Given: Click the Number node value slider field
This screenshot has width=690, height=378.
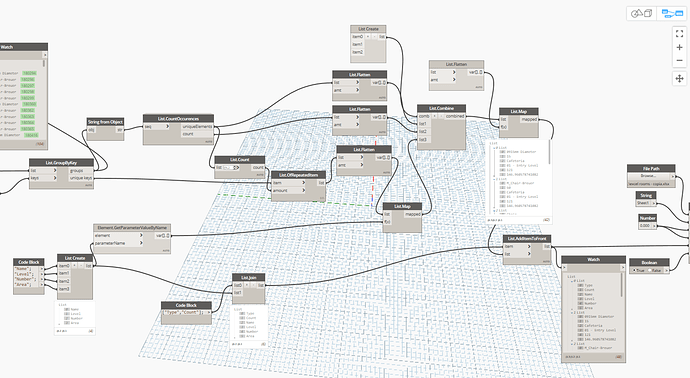Looking at the screenshot, I should click(x=645, y=226).
